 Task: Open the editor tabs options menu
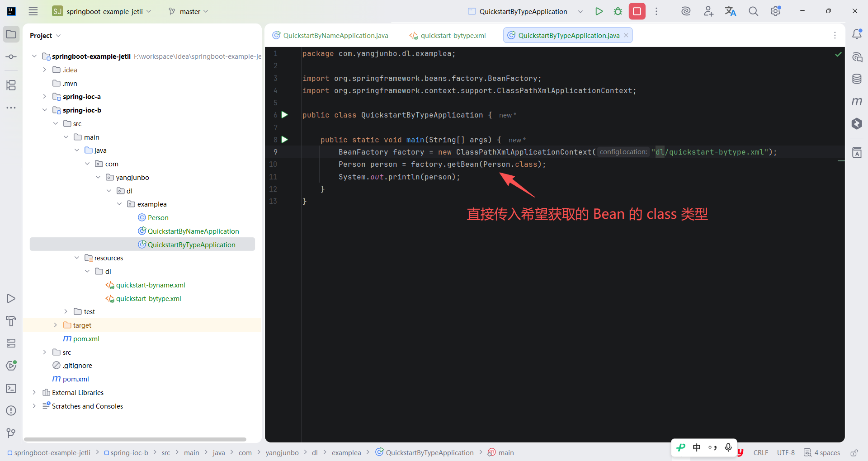[835, 35]
